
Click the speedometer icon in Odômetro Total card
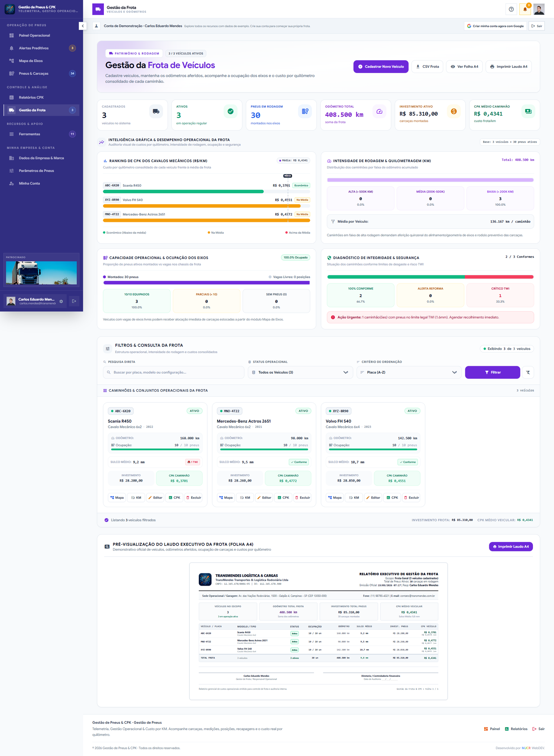(x=379, y=111)
